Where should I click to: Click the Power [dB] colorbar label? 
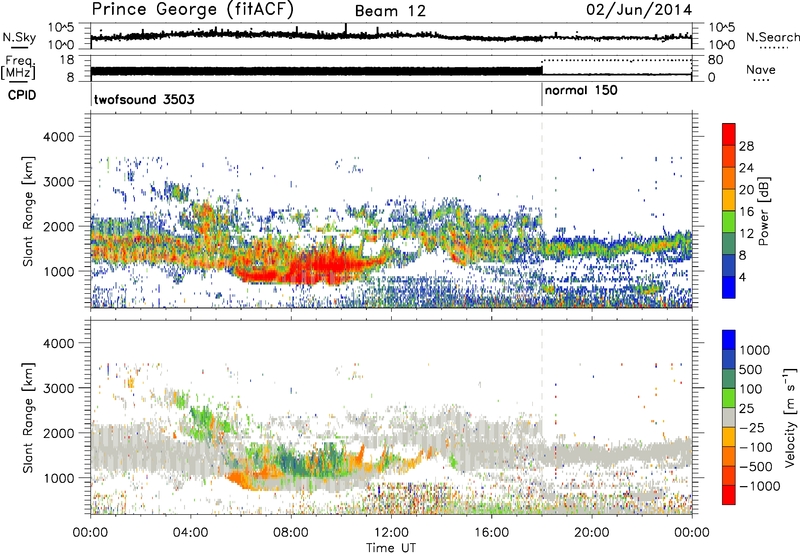pos(763,212)
